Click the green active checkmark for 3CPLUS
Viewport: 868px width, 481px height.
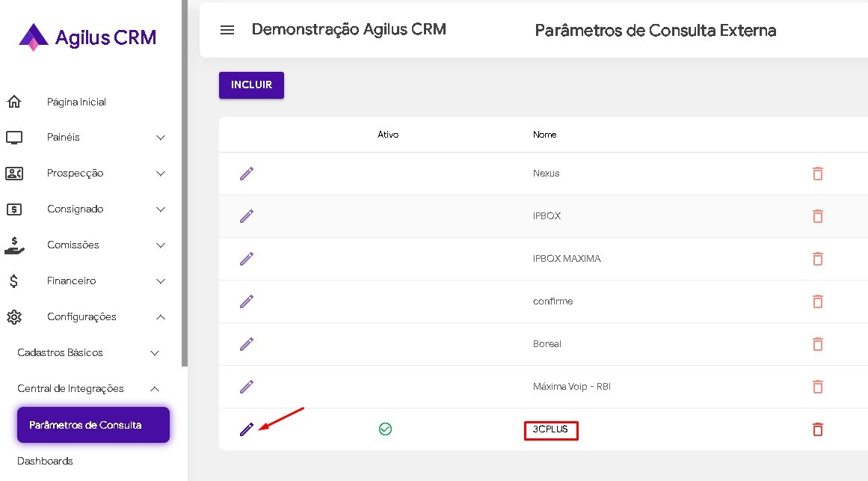385,429
